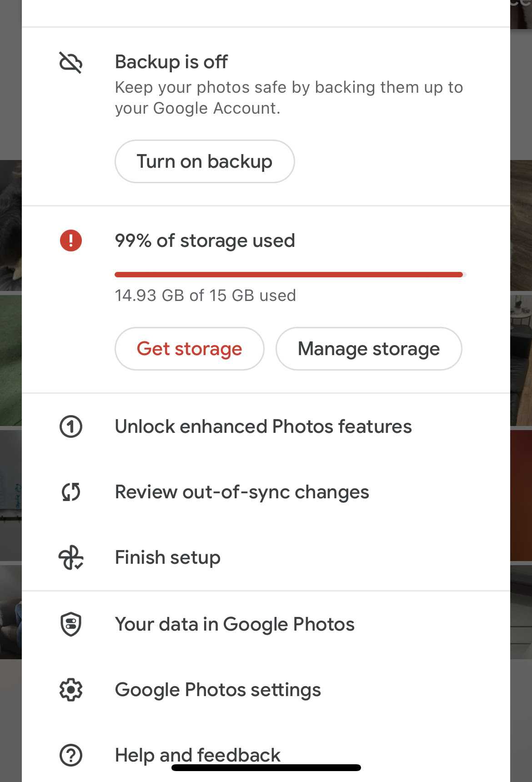Open Google Photos settings

[x=218, y=690]
